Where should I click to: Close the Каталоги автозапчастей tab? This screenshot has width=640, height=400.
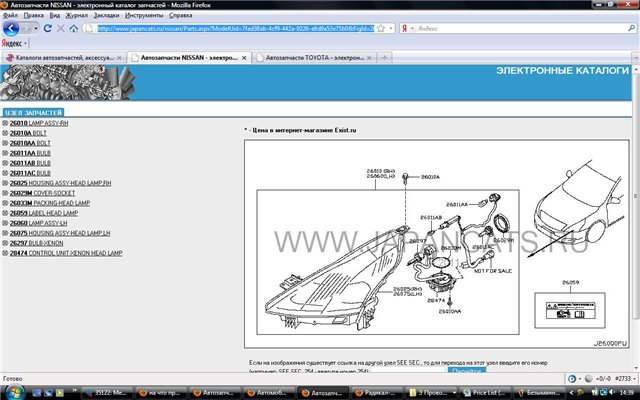pos(119,58)
